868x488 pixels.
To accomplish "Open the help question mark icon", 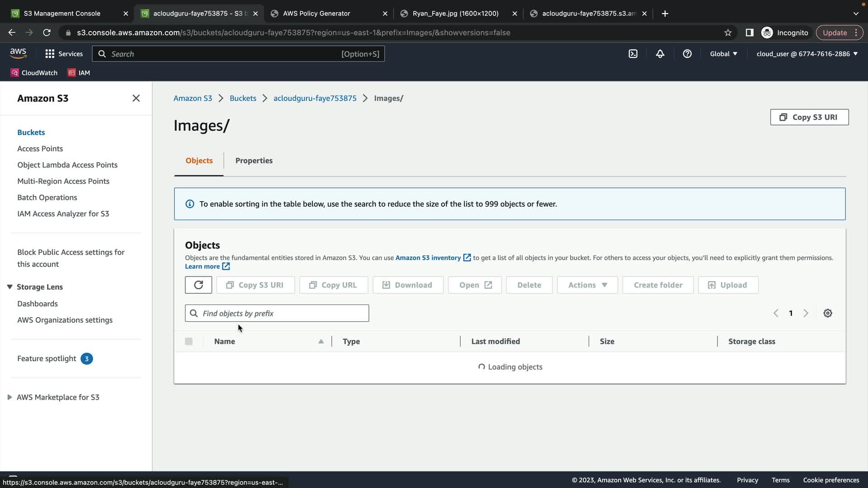I will [687, 54].
